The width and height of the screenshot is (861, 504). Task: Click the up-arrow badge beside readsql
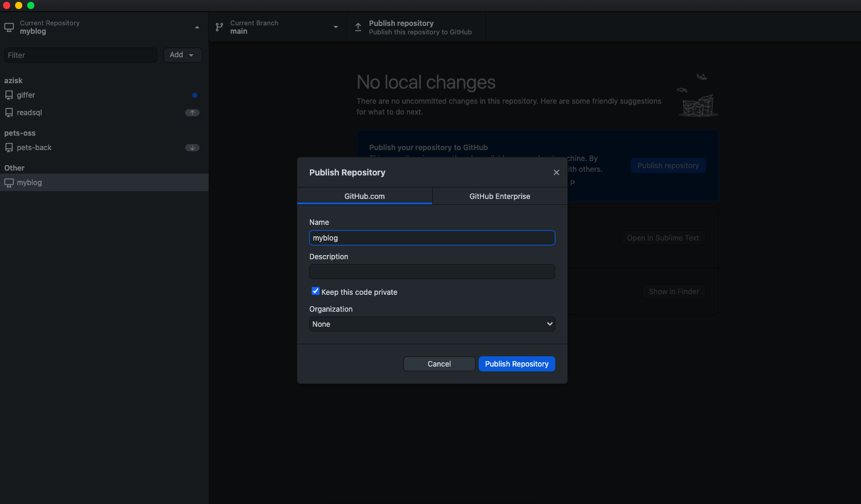click(192, 113)
